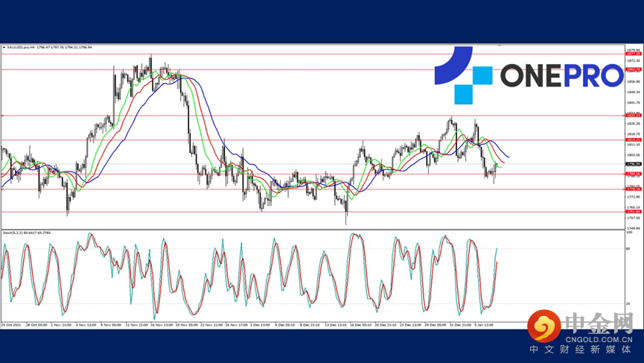Click the 5 Jan 13:00 date label
Screen dimensions: 644x363
tap(484, 325)
